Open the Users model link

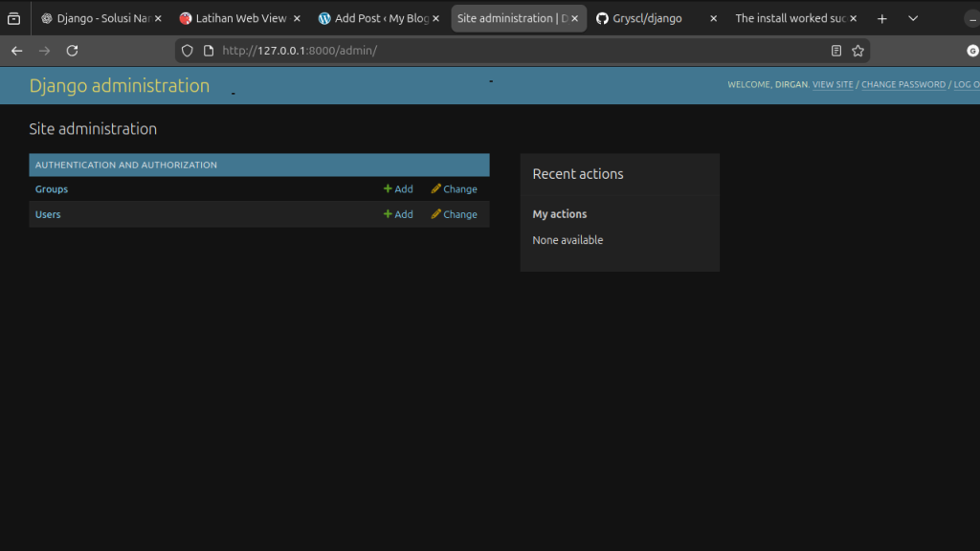pos(48,214)
